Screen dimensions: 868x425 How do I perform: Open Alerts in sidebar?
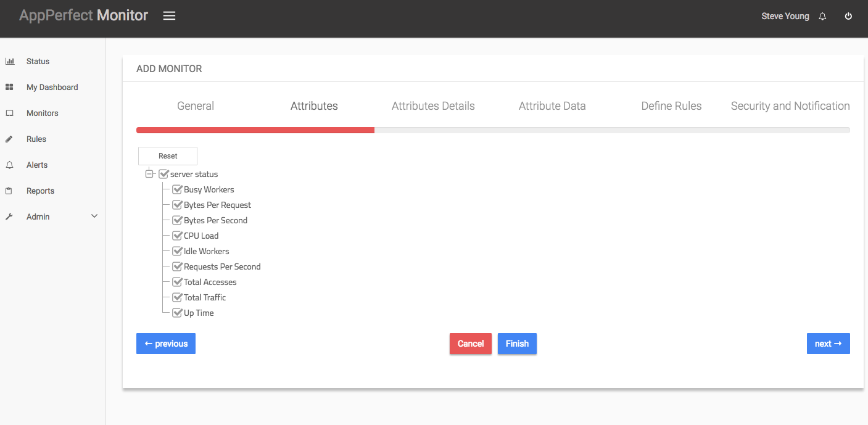(37, 165)
